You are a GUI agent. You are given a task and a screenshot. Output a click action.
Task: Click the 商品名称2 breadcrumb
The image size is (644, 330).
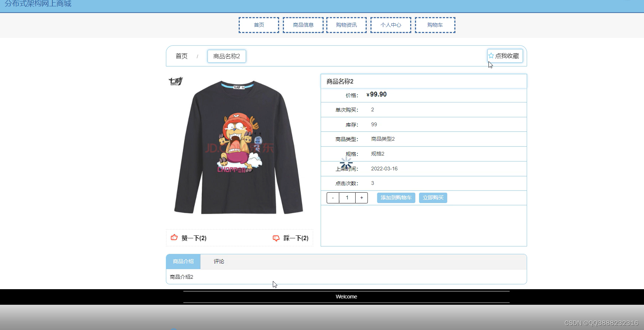(226, 56)
